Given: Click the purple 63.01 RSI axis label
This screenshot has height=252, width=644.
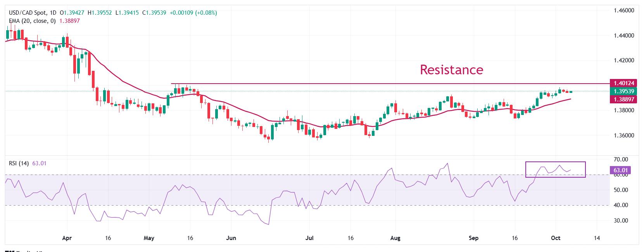Looking at the screenshot, I should coord(620,170).
